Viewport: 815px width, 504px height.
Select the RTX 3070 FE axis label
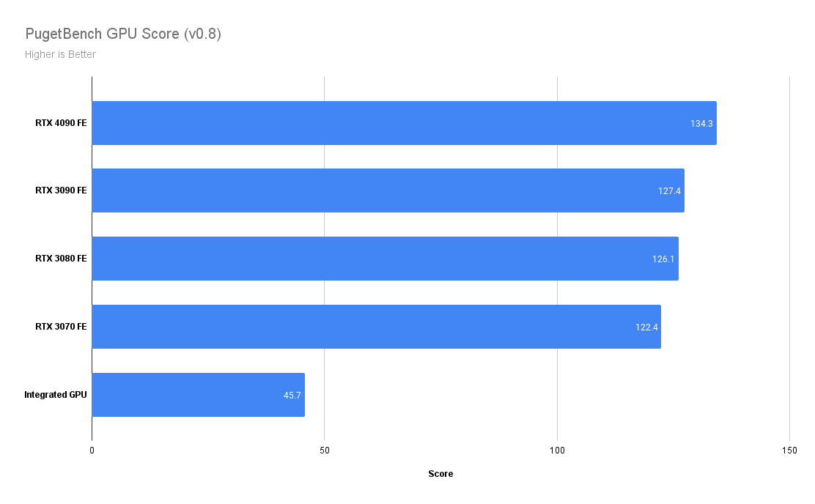tap(61, 327)
